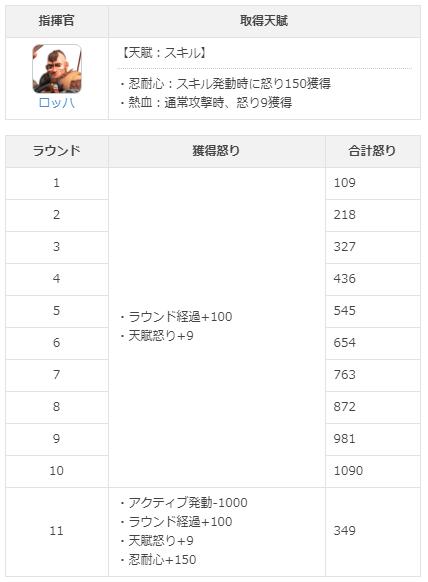Click the ロッハ commander portrait image
The width and height of the screenshot is (428, 582).
(x=57, y=69)
